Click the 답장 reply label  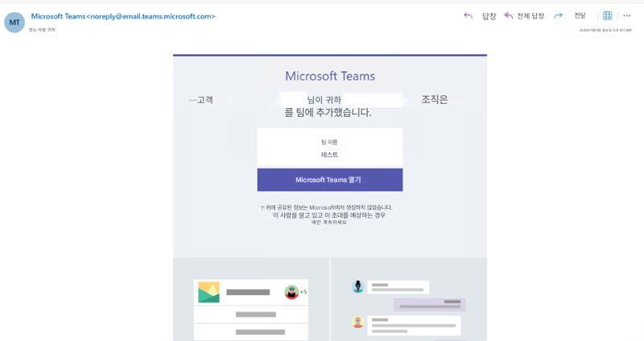coord(489,16)
